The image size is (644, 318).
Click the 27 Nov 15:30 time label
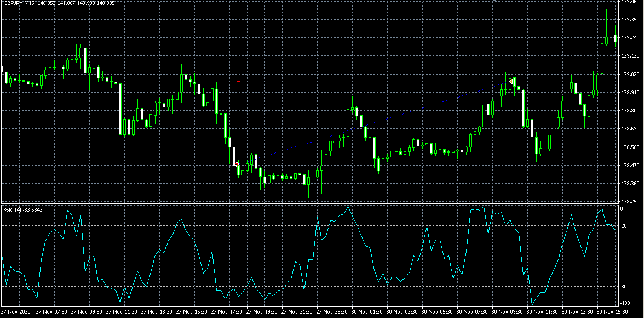[x=192, y=312]
